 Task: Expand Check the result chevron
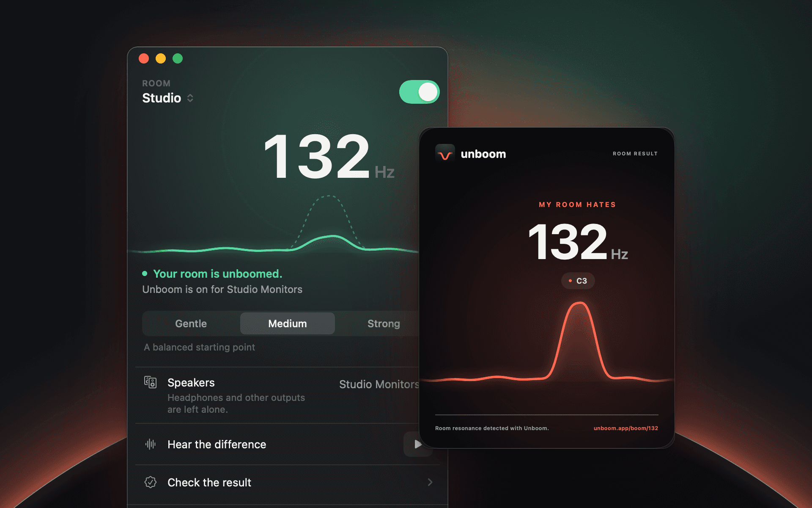pyautogui.click(x=430, y=482)
